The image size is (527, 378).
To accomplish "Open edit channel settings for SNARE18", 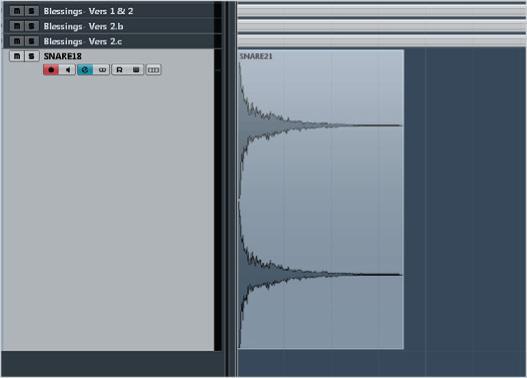I will (x=85, y=70).
